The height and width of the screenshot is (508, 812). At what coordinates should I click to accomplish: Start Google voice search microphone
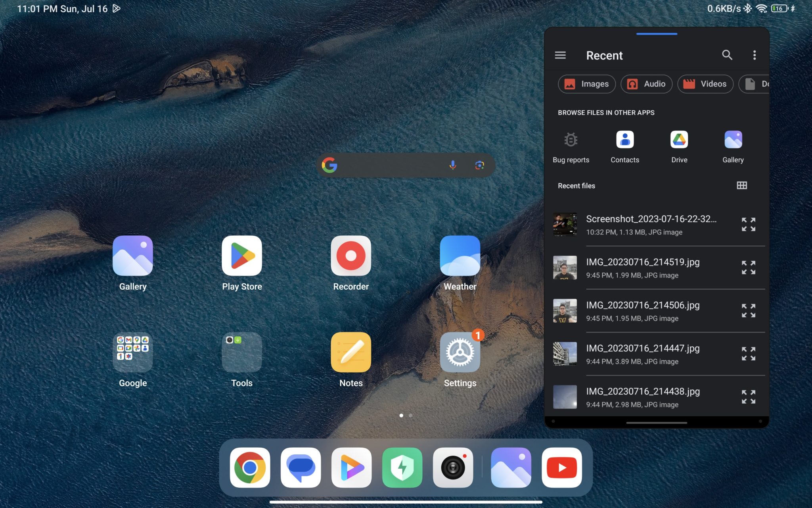pos(452,165)
